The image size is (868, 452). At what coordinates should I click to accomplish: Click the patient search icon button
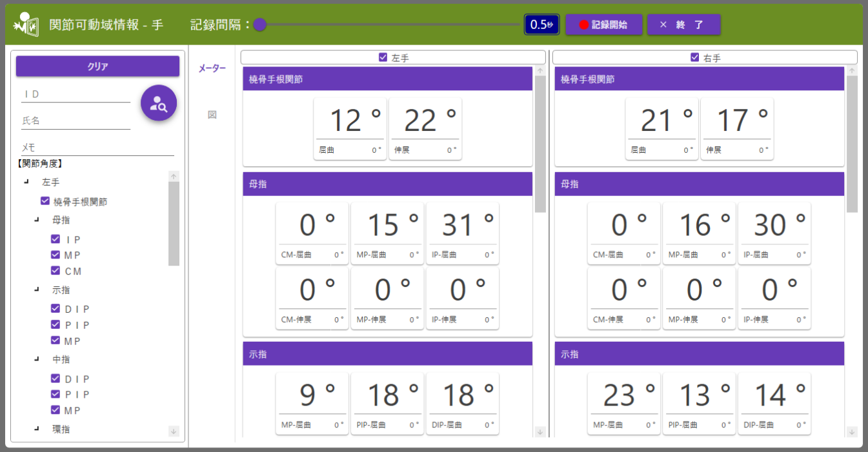pyautogui.click(x=159, y=103)
